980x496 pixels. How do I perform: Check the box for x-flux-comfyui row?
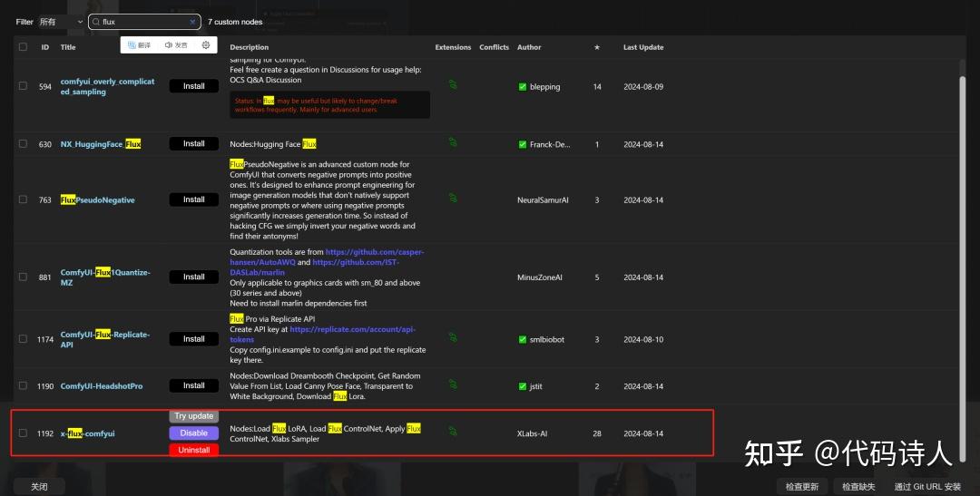pyautogui.click(x=23, y=433)
